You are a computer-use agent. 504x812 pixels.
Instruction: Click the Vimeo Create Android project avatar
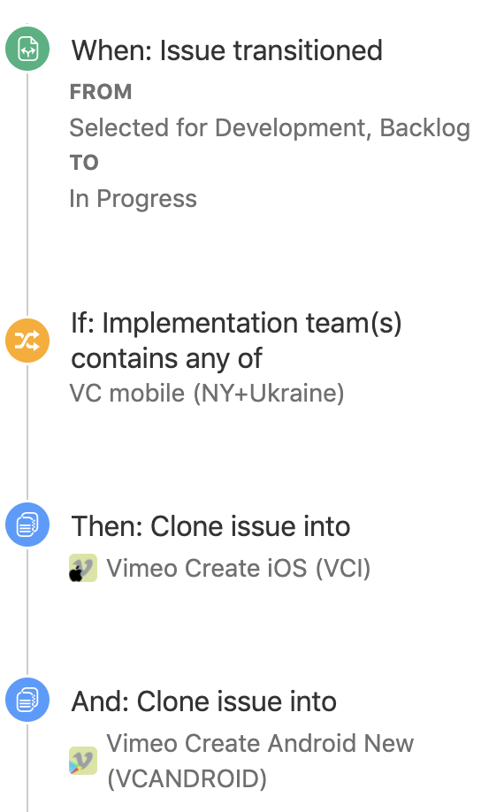(x=83, y=761)
